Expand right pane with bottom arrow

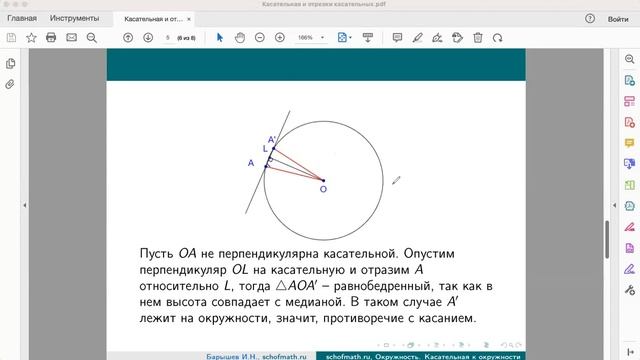pyautogui.click(x=631, y=352)
